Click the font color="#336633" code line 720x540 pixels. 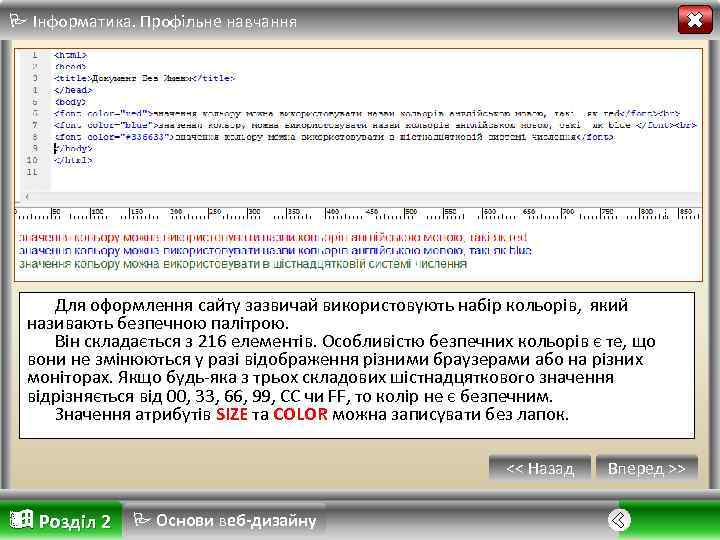coord(334,137)
